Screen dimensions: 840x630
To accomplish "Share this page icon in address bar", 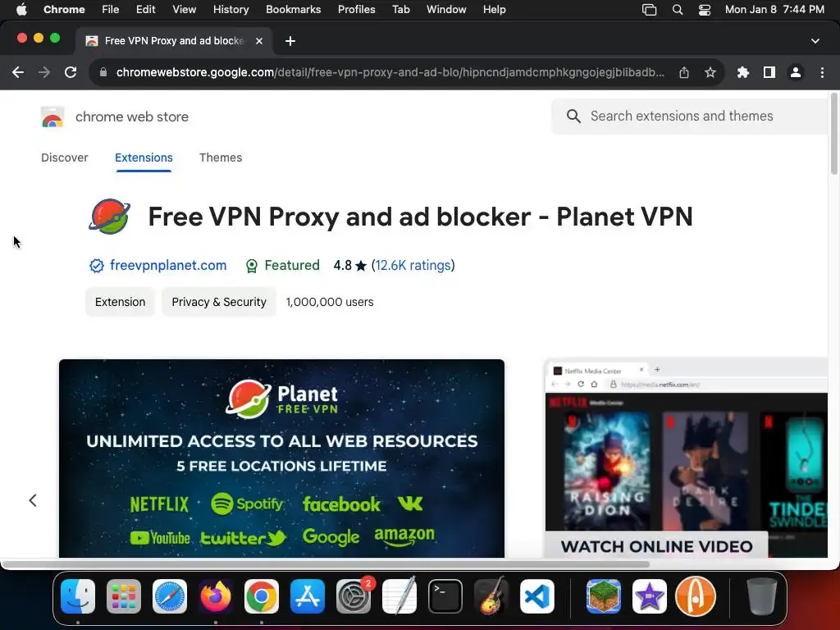I will (x=684, y=72).
